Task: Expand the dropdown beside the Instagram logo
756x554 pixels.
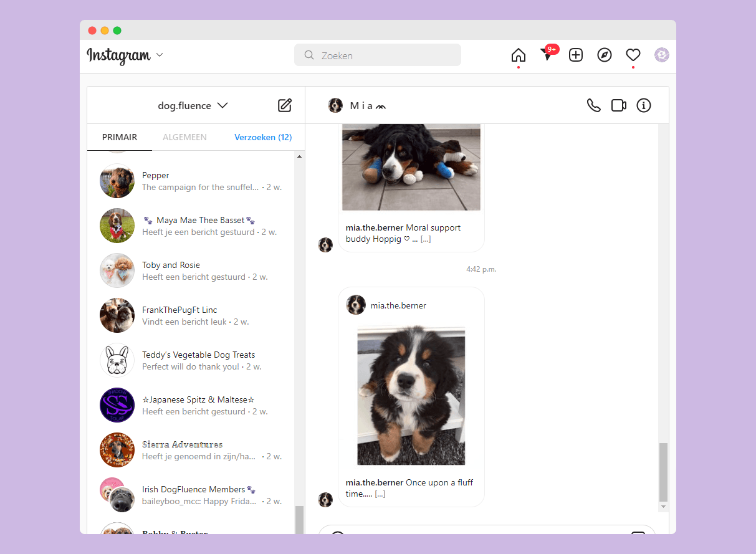Action: (160, 55)
